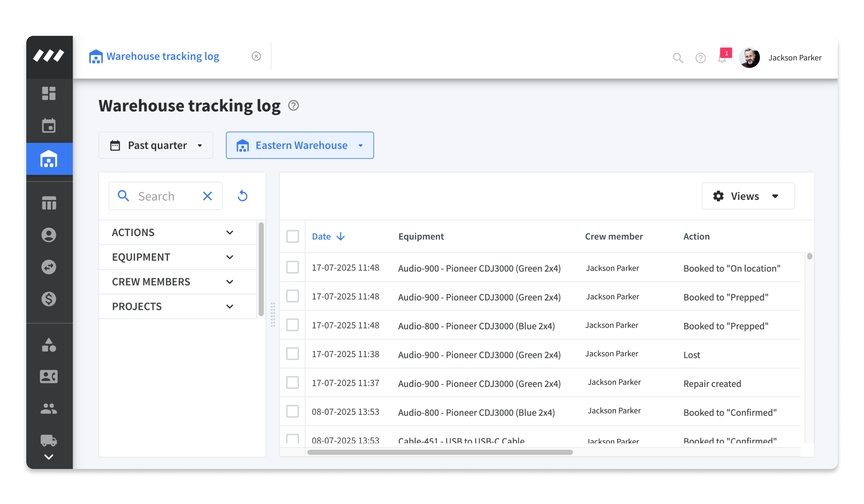Close the Warehouse tracking log tab

point(256,56)
